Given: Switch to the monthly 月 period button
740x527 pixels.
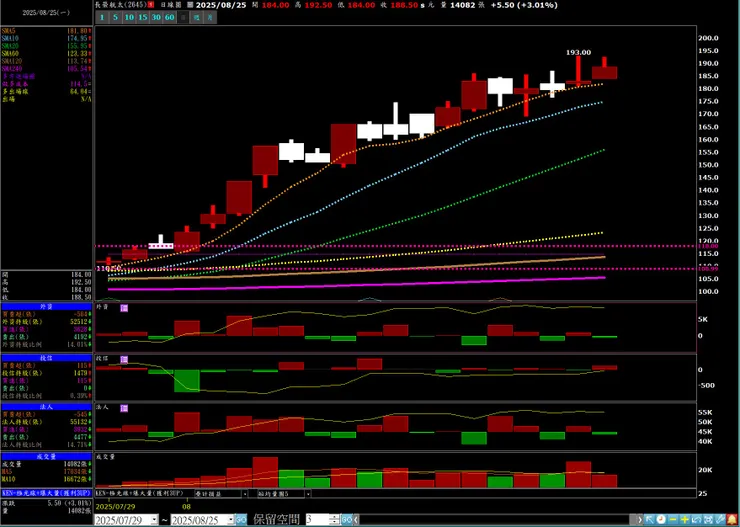Looking at the screenshot, I should [210, 17].
